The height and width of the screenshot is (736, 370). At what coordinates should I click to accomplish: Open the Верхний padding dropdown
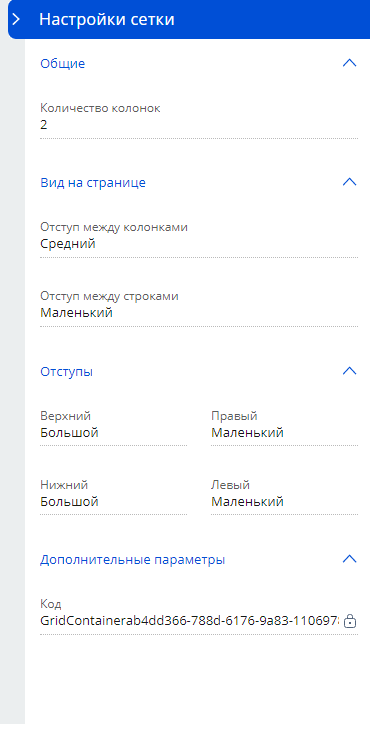[114, 433]
